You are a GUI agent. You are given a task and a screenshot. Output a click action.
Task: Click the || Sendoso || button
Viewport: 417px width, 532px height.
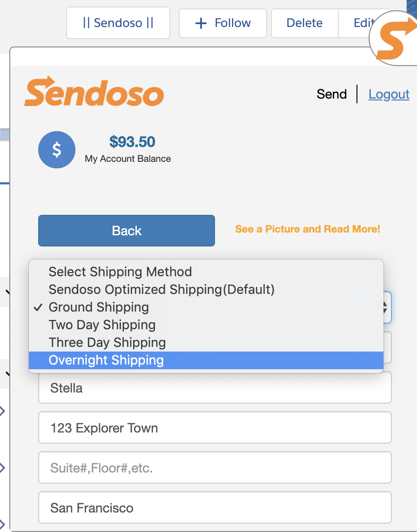point(118,23)
